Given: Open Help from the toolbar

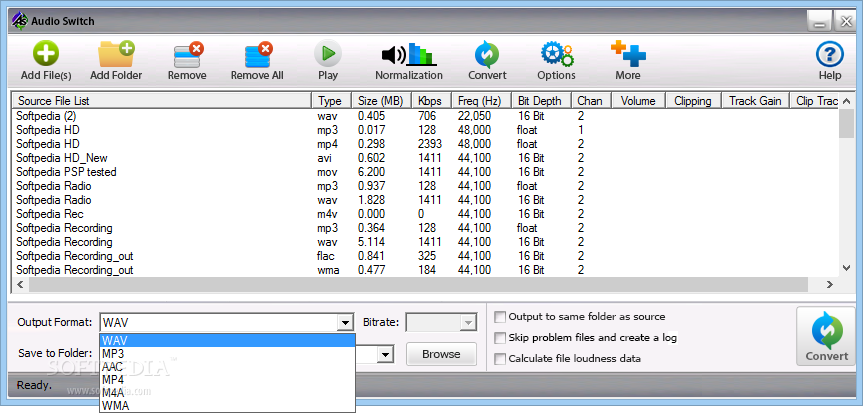Looking at the screenshot, I should [829, 61].
